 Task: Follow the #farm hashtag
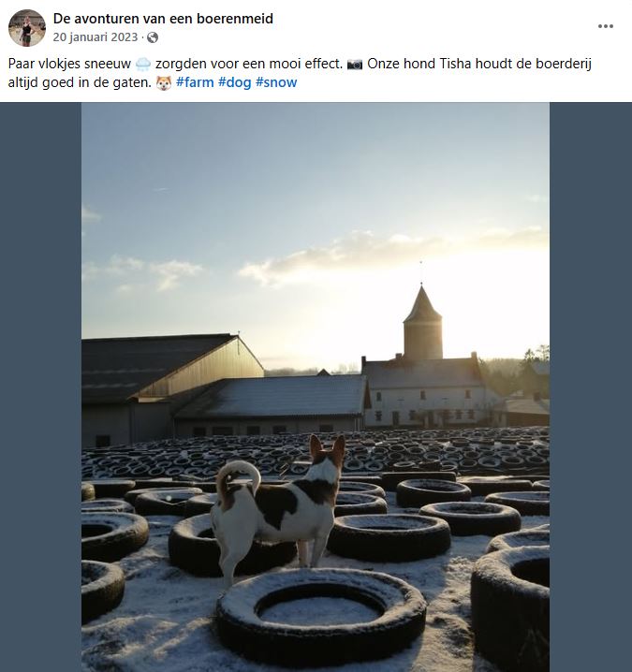pyautogui.click(x=195, y=82)
